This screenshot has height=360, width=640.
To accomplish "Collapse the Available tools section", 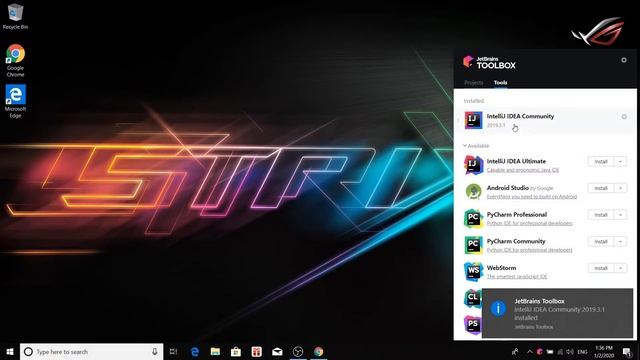I will coord(476,146).
